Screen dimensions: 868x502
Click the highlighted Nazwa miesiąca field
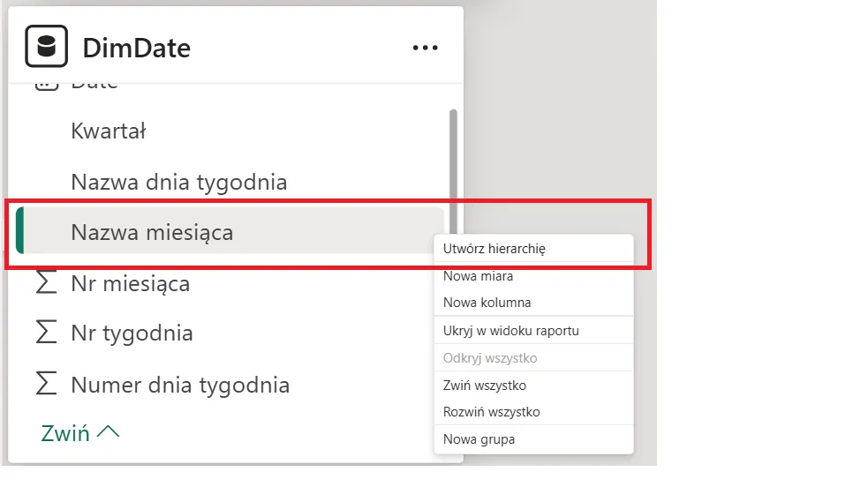tap(152, 233)
